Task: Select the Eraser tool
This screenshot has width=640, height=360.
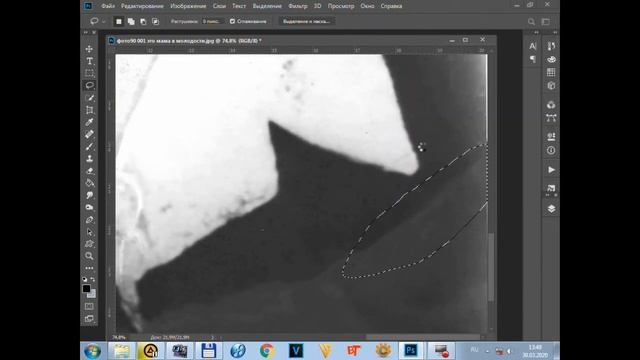Action: point(89,171)
